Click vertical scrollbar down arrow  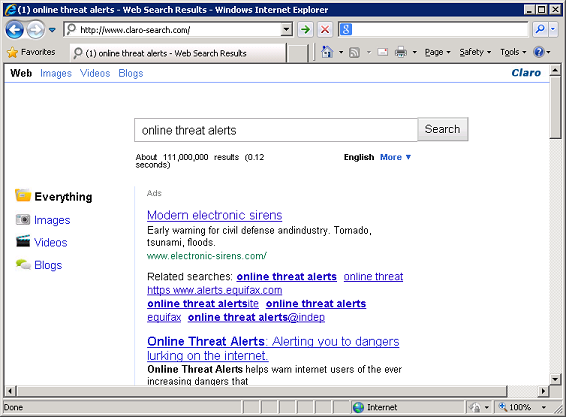[x=555, y=379]
